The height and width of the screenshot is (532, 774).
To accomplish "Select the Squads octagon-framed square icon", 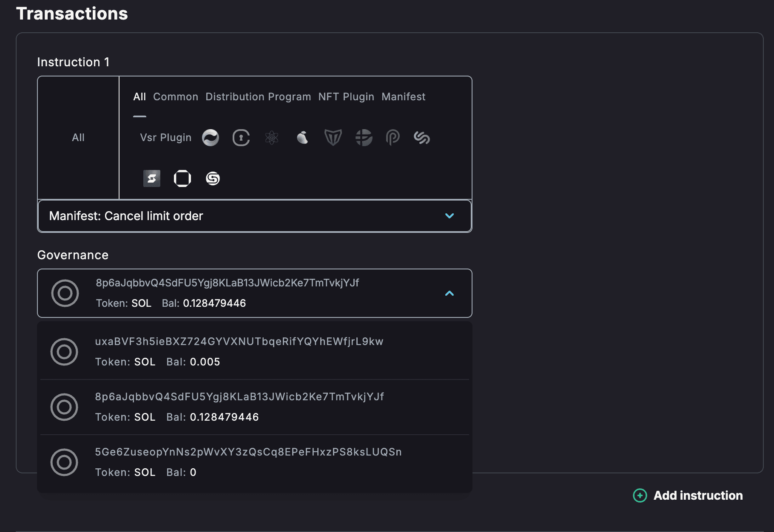I will coord(182,178).
